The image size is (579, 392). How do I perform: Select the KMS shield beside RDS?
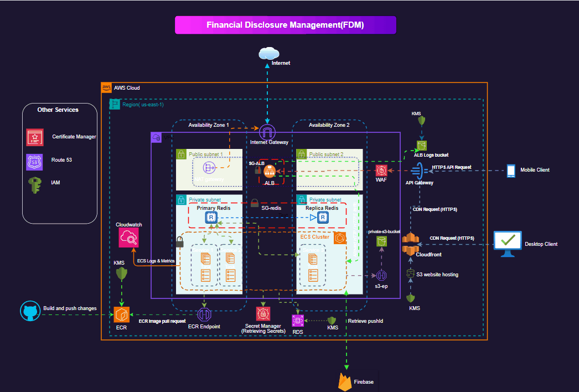pyautogui.click(x=332, y=321)
